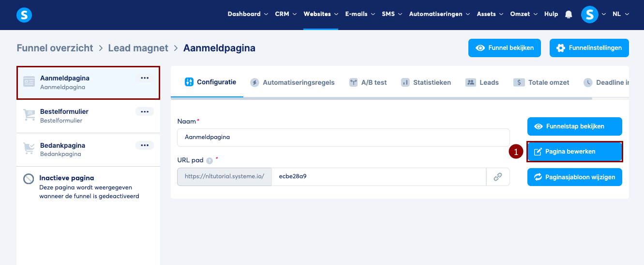Expand the Dashboard menu

pyautogui.click(x=248, y=14)
